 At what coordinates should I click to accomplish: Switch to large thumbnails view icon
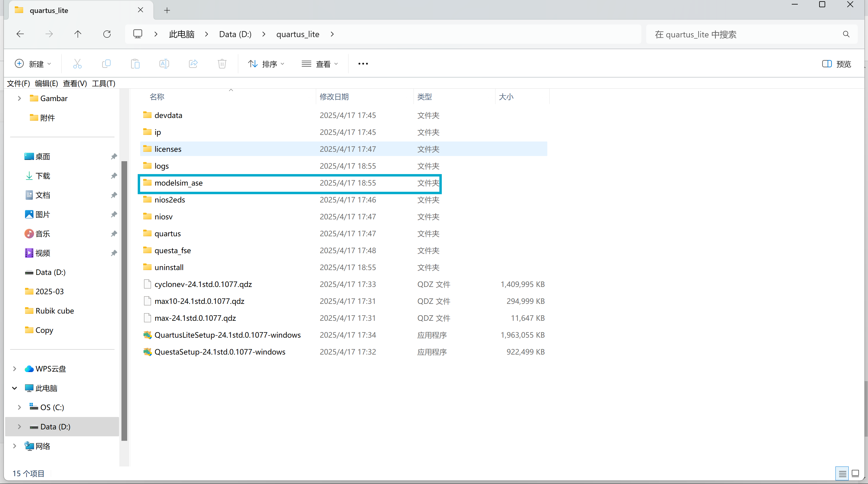(x=855, y=473)
